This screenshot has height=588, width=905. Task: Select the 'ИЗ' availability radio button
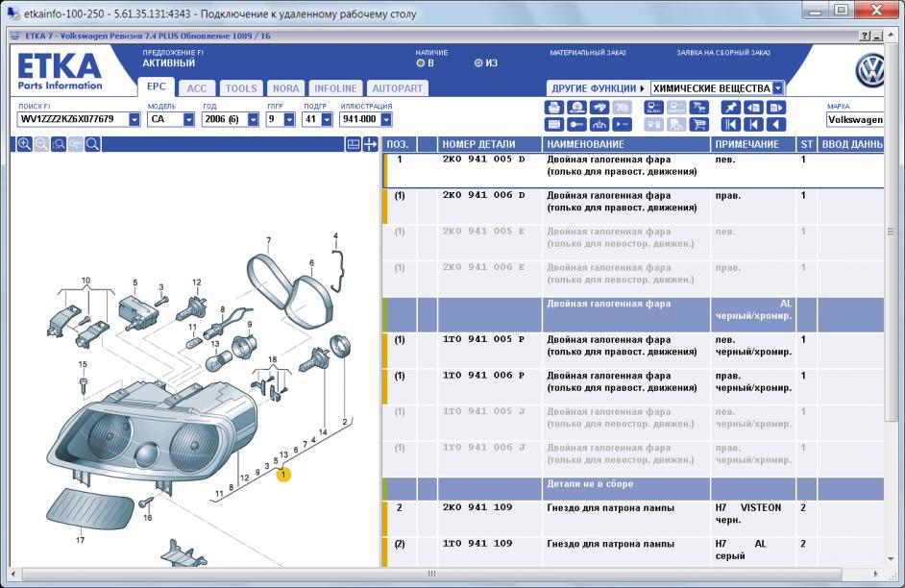(478, 62)
